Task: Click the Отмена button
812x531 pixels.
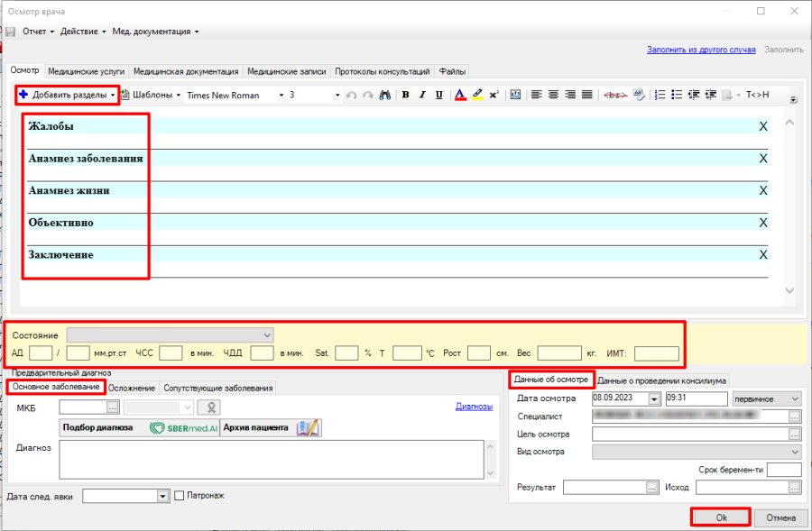Action: [x=780, y=517]
